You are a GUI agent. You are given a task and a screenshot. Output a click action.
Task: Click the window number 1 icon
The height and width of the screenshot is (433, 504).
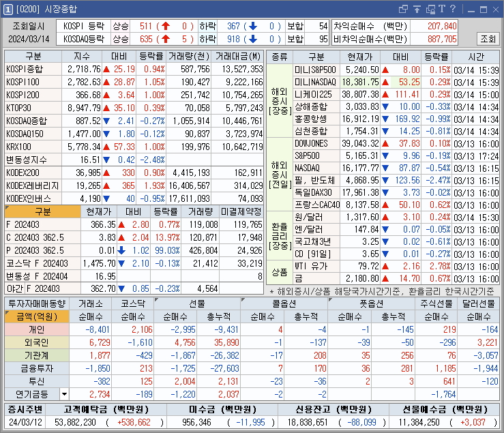coord(8,10)
